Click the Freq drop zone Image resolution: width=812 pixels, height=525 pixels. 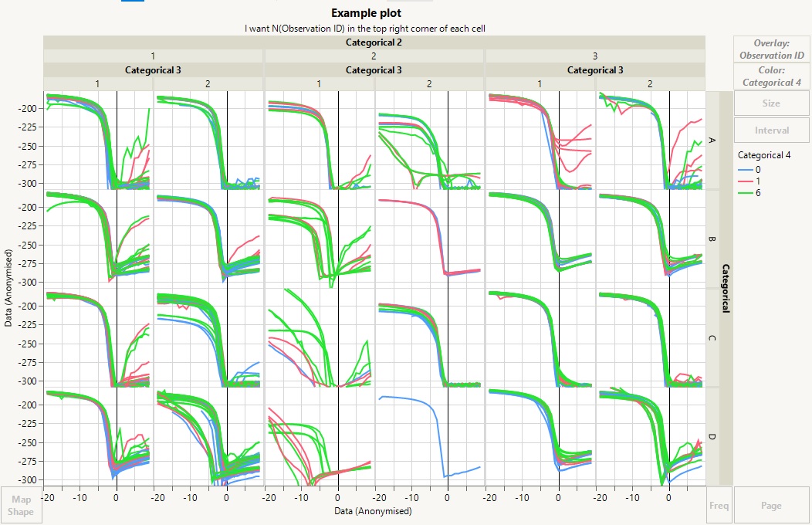pos(719,505)
